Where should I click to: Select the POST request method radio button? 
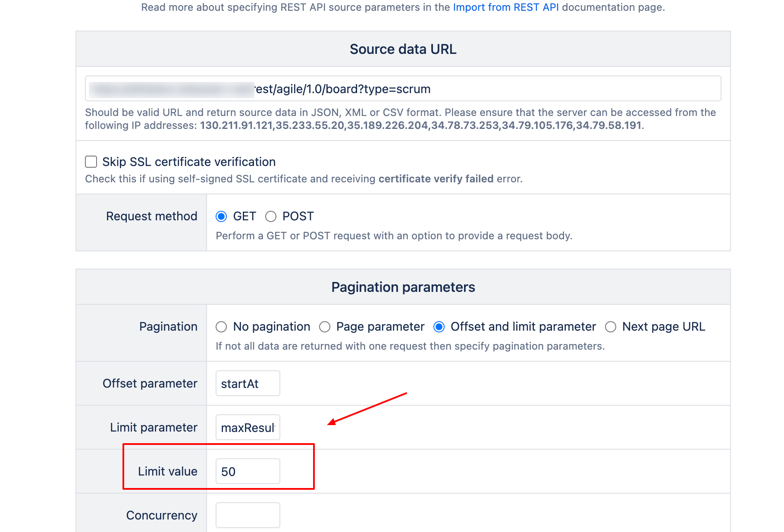(x=271, y=216)
